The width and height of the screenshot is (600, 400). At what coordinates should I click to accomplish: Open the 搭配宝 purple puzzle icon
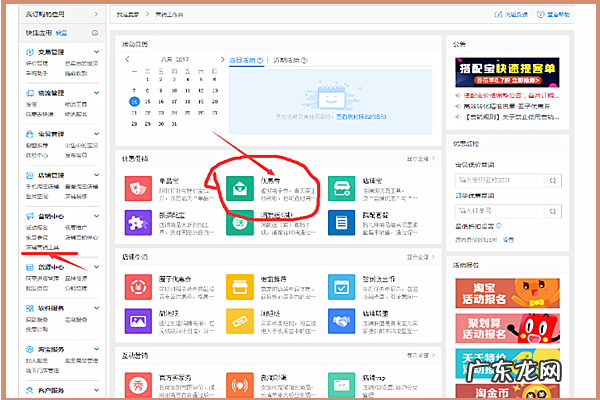pos(138,222)
